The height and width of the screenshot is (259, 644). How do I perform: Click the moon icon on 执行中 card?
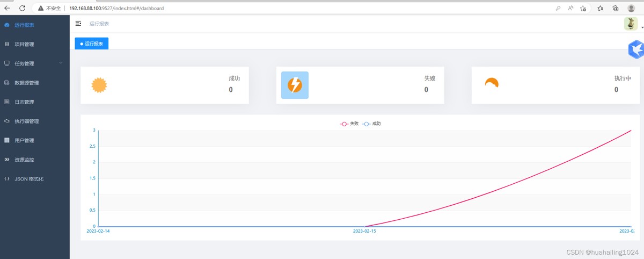[x=491, y=83]
